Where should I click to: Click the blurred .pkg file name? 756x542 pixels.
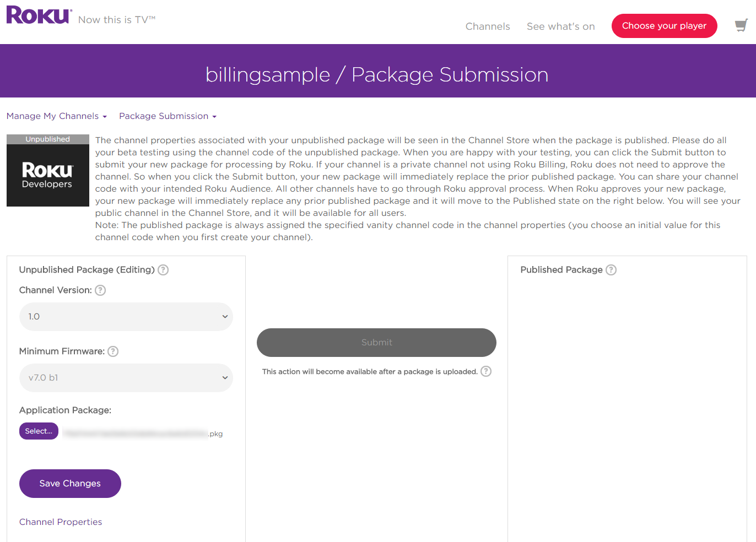143,433
